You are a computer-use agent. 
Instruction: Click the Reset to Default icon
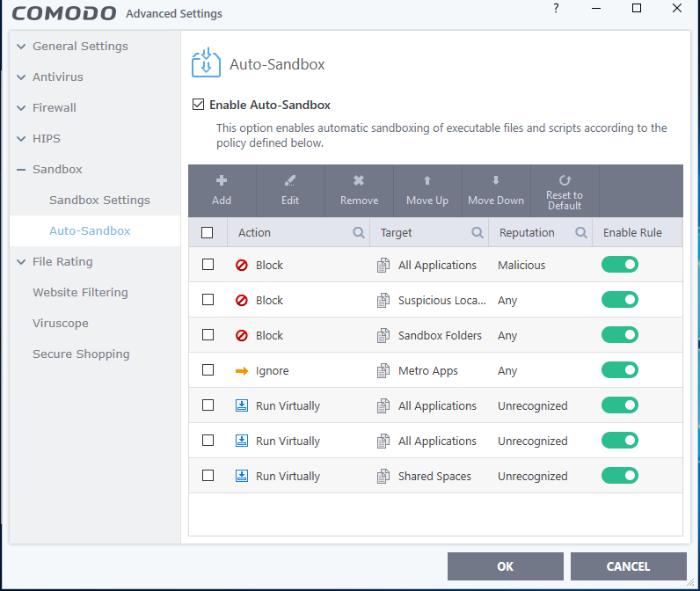(565, 179)
